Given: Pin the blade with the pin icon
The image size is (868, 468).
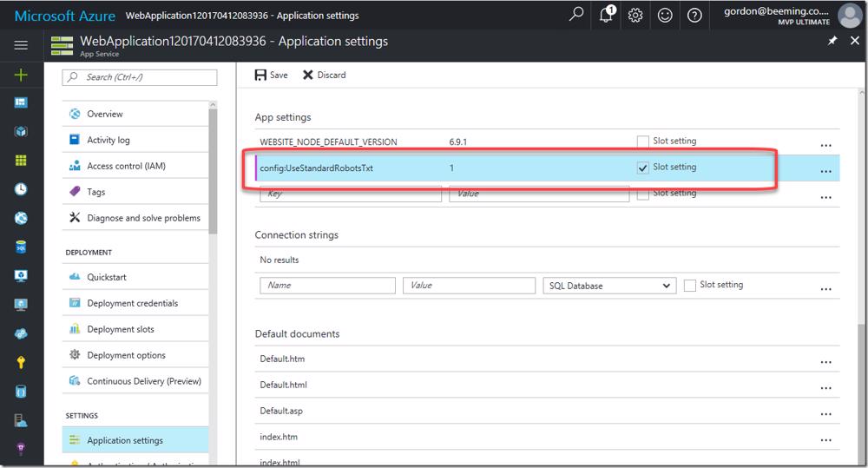Looking at the screenshot, I should [x=832, y=41].
